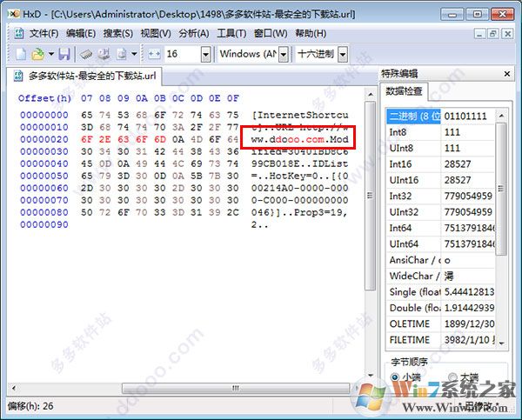Image resolution: width=522 pixels, height=420 pixels.
Task: Click the Open disk image icon
Action: click(x=122, y=54)
